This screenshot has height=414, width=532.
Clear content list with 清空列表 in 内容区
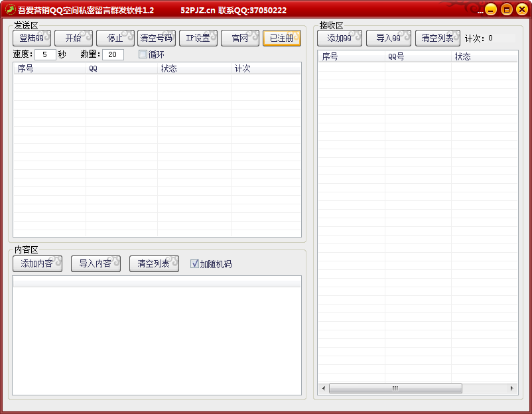coord(154,264)
